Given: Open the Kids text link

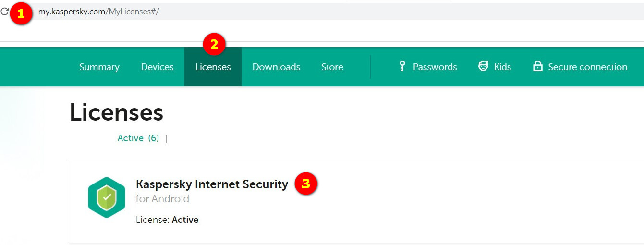Looking at the screenshot, I should (502, 67).
